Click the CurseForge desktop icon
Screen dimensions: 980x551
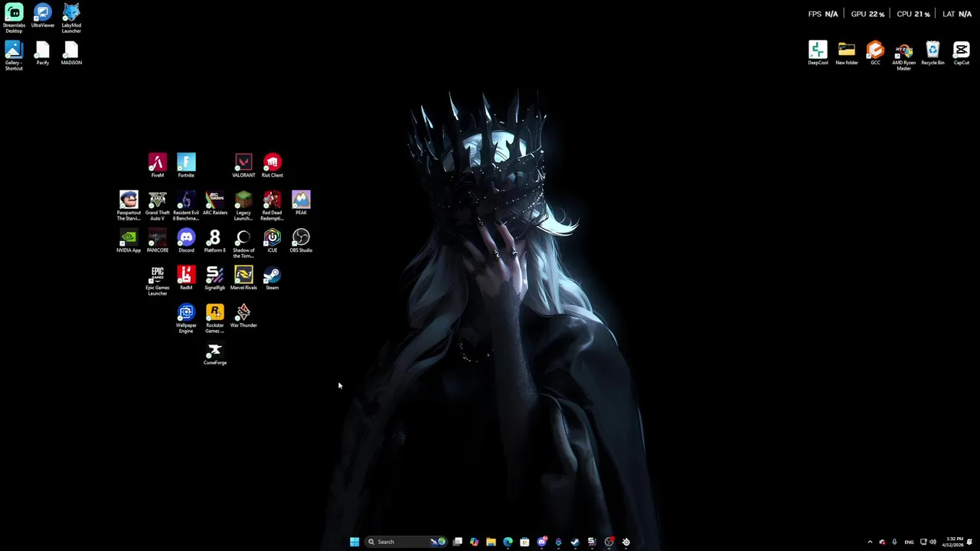tap(215, 354)
